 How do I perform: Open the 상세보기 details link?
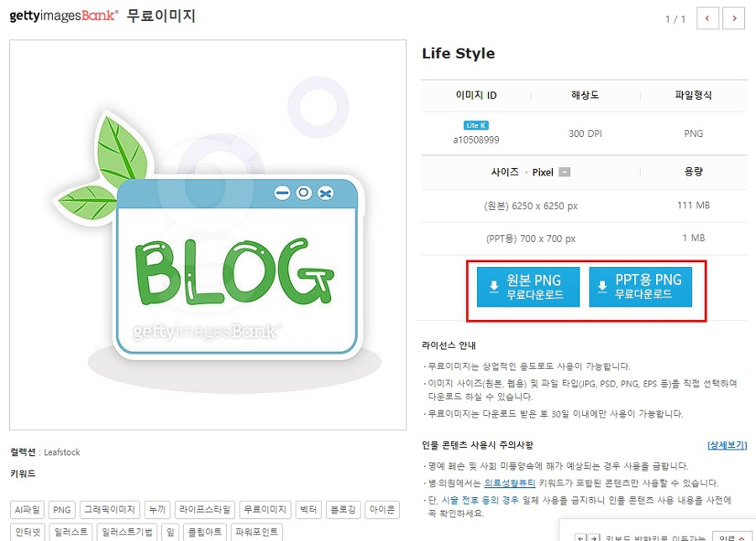coord(727,445)
